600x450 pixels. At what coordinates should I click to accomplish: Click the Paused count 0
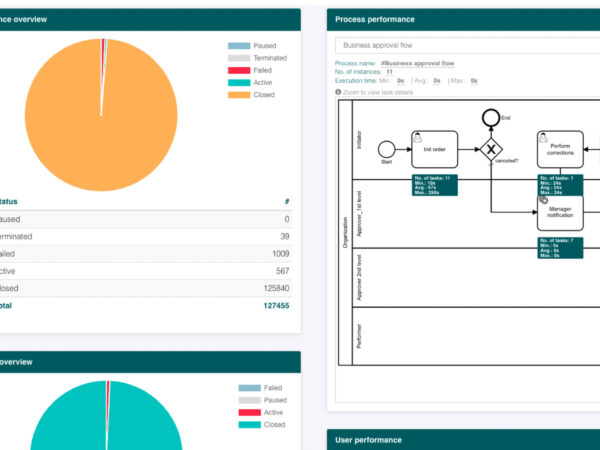tap(287, 219)
